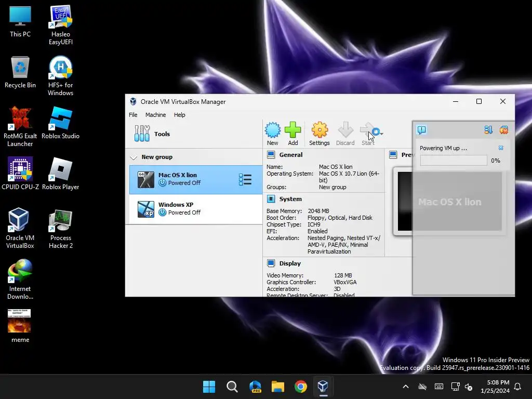Click the Powering VM up progress bar
The image size is (532, 399).
[x=453, y=161]
